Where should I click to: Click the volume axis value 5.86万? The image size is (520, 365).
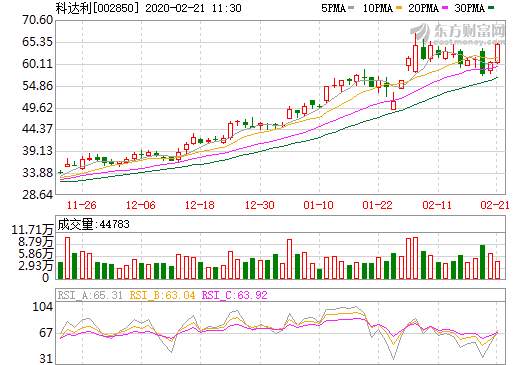[x=36, y=254]
